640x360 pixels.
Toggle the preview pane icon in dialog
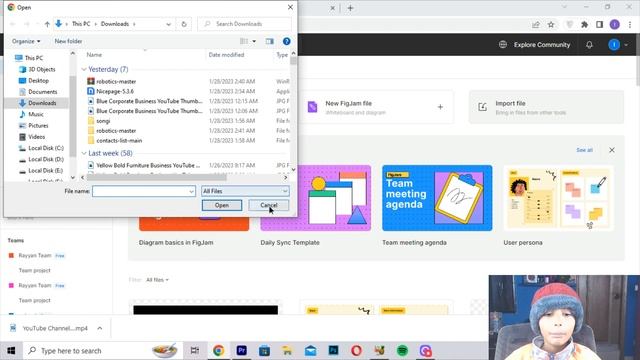point(269,41)
